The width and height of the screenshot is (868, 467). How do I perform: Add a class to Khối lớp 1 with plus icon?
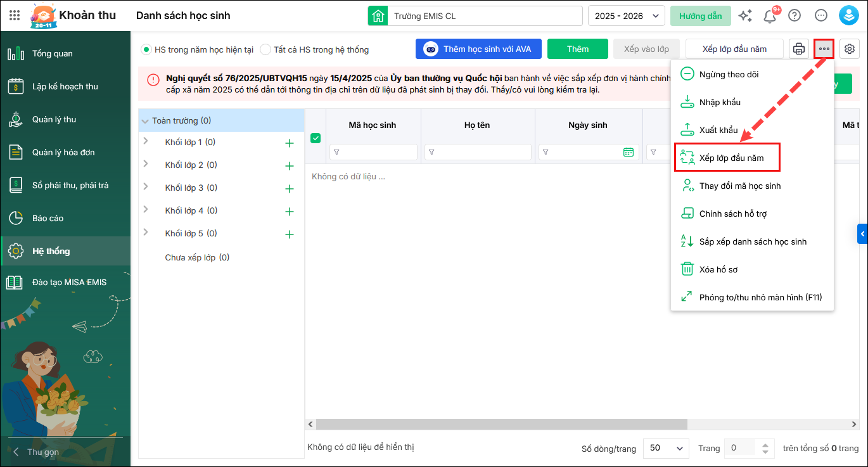[x=290, y=143]
